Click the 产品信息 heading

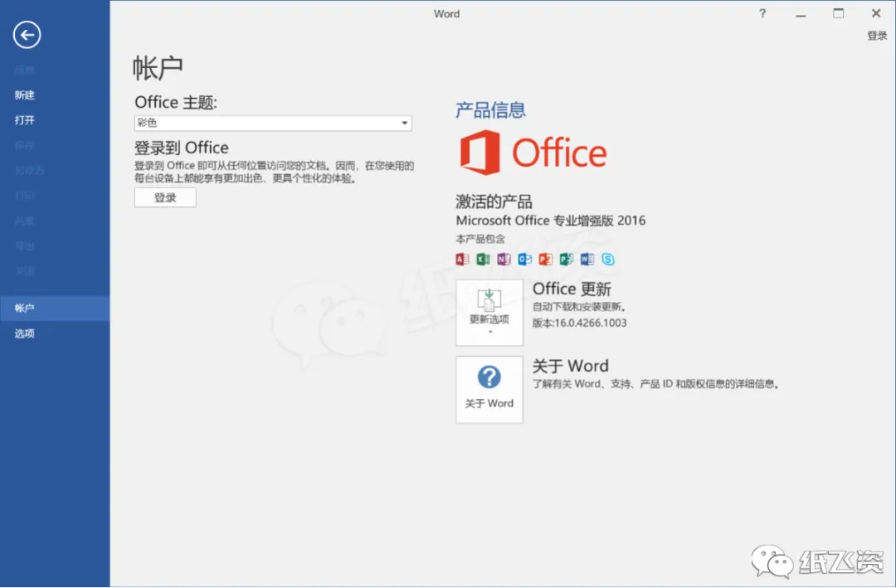(490, 109)
